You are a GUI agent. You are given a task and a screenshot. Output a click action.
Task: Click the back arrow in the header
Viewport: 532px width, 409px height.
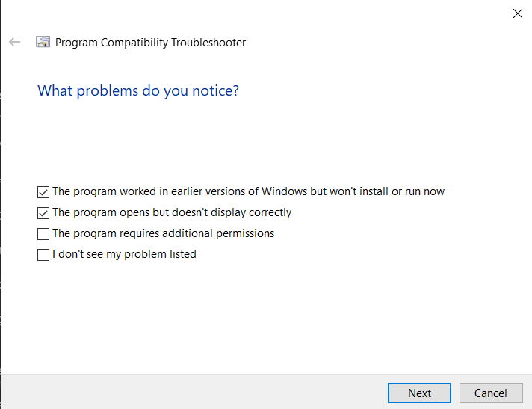14,43
